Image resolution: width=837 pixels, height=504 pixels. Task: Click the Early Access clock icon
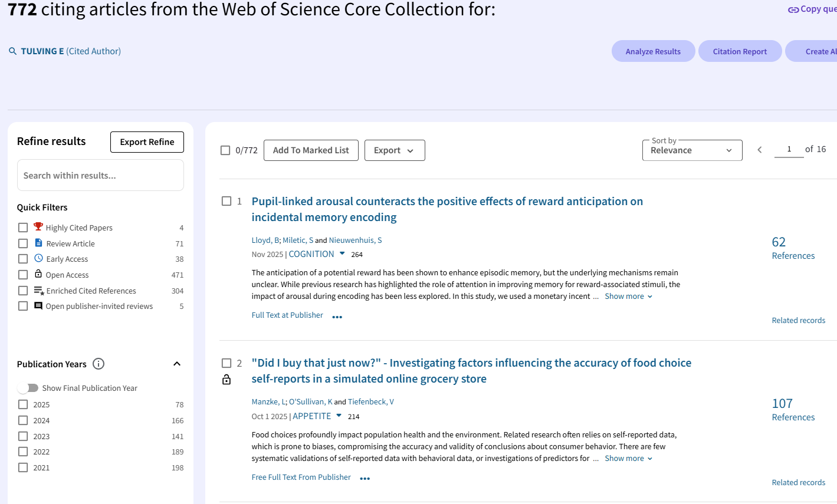click(x=38, y=258)
